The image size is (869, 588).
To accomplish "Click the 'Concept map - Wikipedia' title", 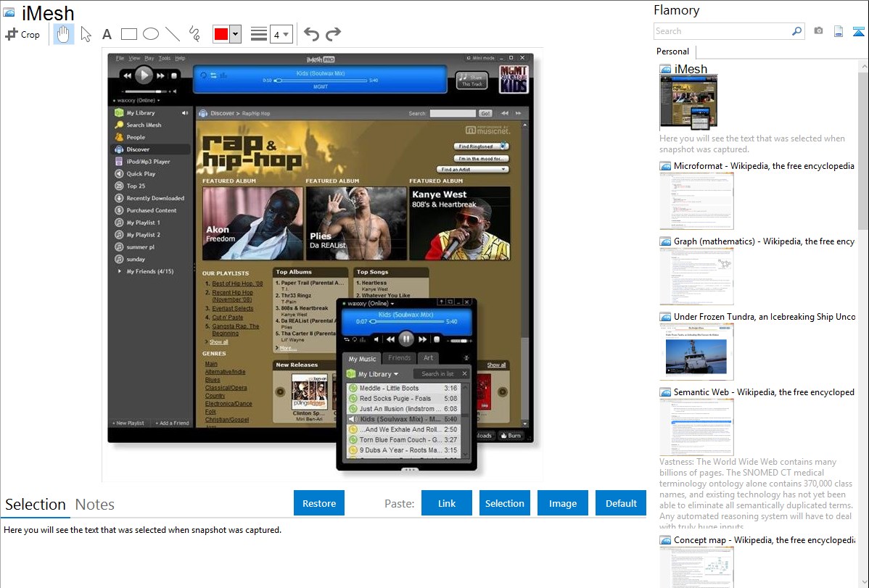I will (x=764, y=539).
